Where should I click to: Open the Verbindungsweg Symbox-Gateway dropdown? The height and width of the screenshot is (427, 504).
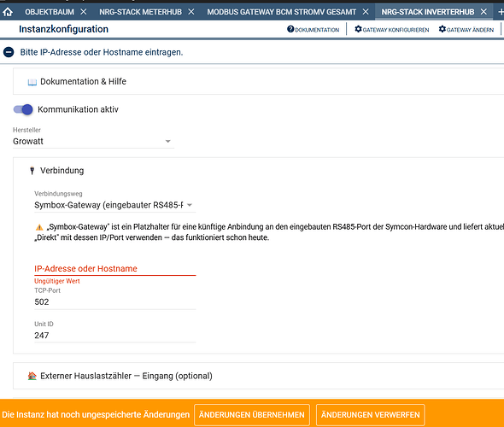115,205
